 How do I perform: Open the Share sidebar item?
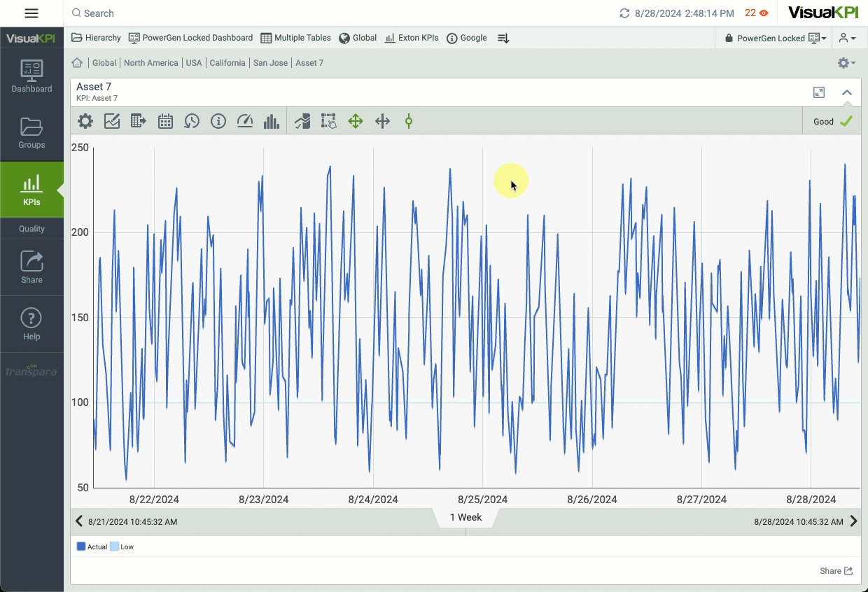coord(31,267)
